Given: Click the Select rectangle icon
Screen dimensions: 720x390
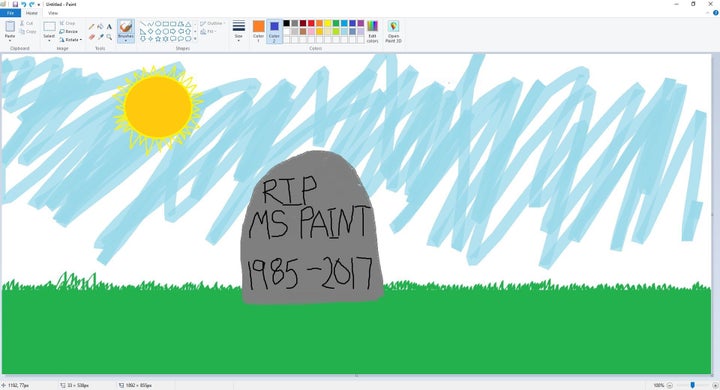Looking at the screenshot, I should 49,26.
